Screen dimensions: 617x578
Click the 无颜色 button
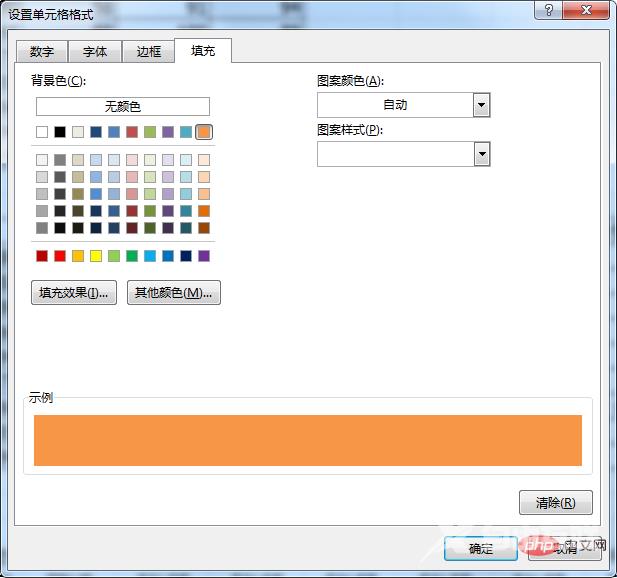click(122, 107)
